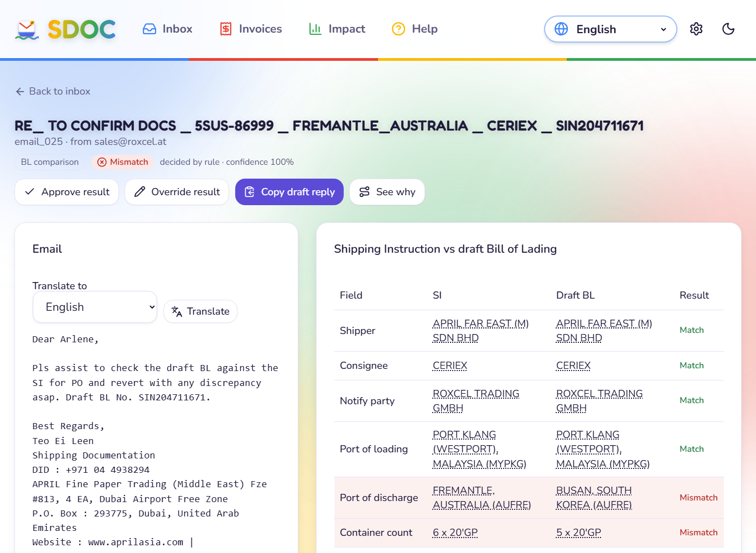756x553 pixels.
Task: Open the Impact nav item
Action: pyautogui.click(x=337, y=29)
